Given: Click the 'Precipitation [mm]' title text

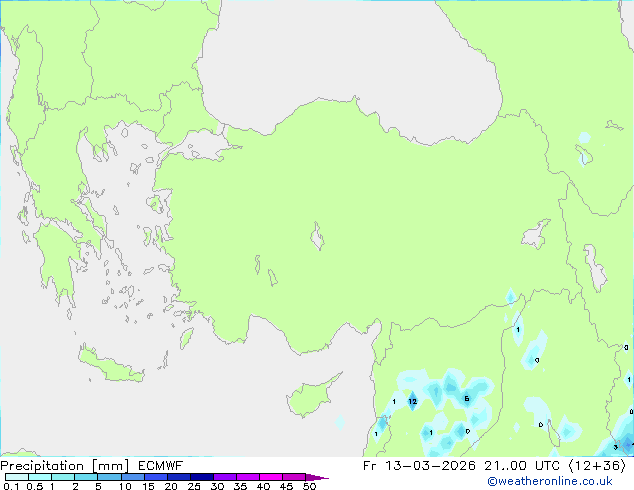Looking at the screenshot, I should (x=65, y=466).
